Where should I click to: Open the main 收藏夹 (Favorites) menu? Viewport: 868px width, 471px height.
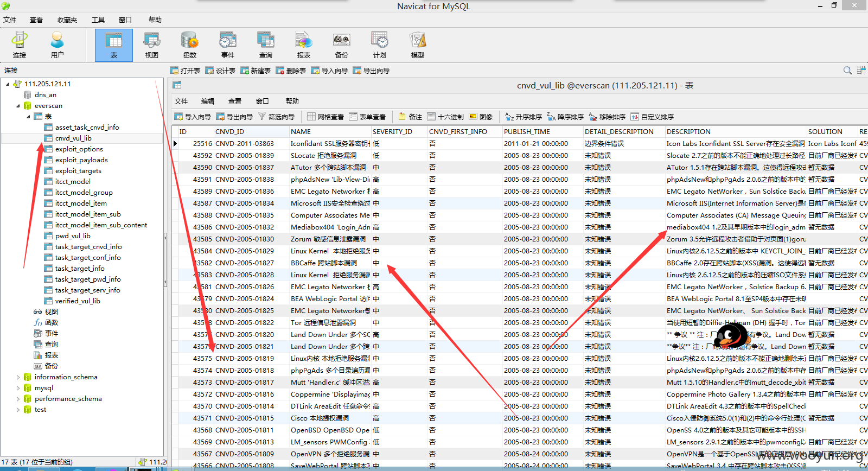click(67, 20)
